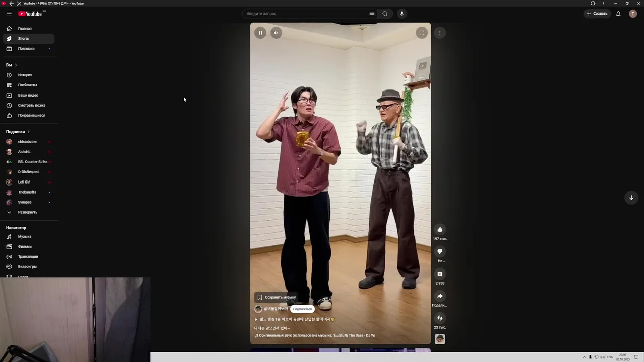Open the DrDisRespect channel

tap(29, 172)
